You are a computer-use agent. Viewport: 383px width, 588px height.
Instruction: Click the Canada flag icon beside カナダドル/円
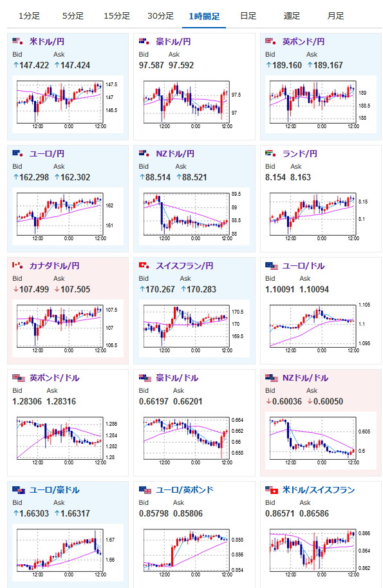tap(17, 265)
